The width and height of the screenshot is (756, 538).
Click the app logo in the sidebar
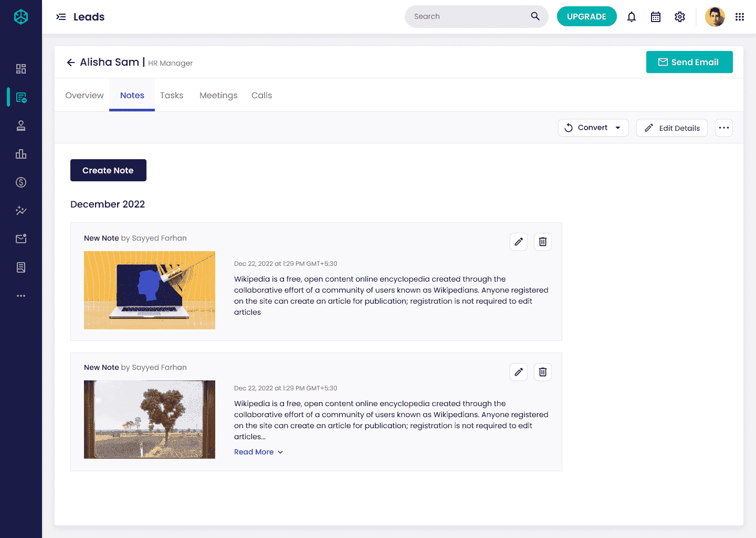coord(21,17)
